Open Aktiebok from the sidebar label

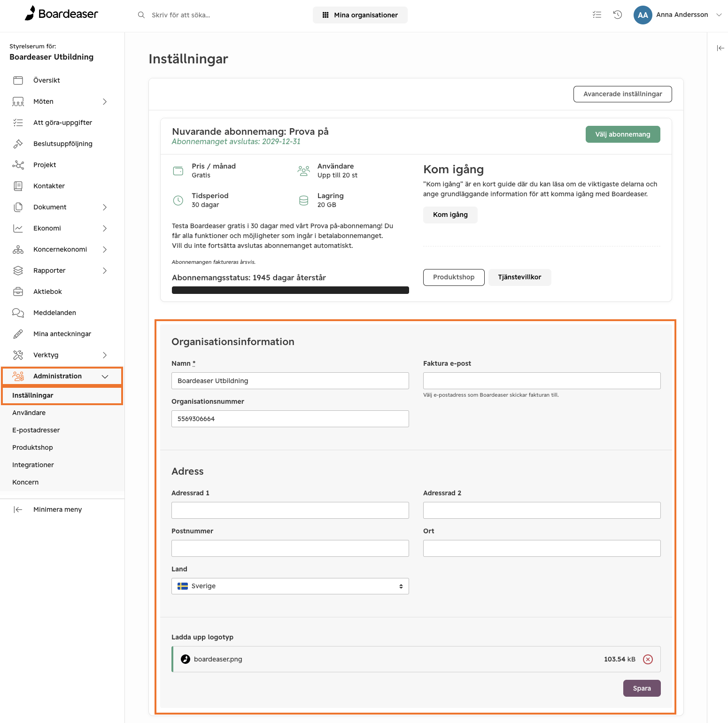47,292
